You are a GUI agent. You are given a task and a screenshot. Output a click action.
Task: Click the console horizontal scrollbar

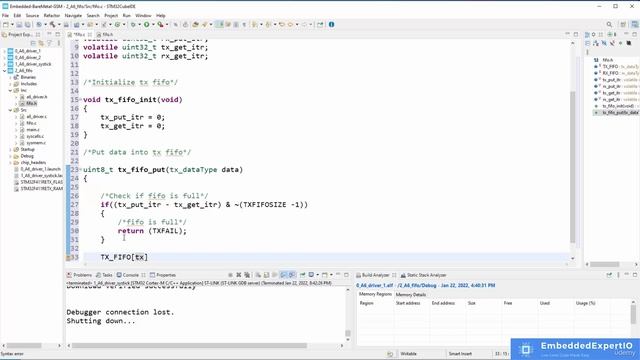click(x=189, y=346)
